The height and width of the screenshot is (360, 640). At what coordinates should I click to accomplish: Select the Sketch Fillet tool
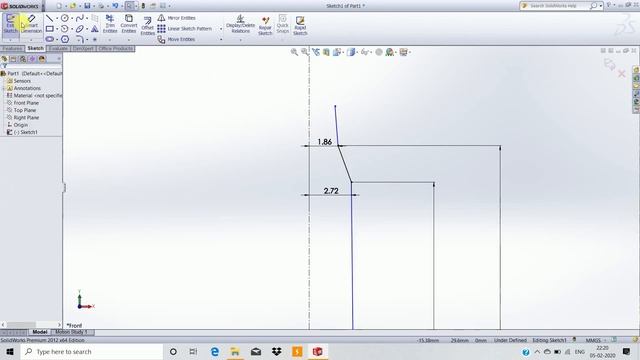pos(80,39)
